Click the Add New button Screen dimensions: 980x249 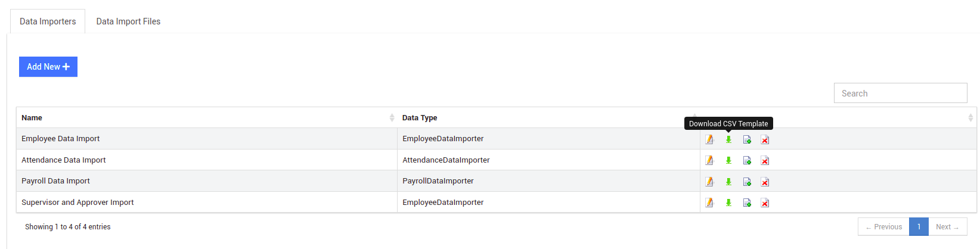(48, 67)
